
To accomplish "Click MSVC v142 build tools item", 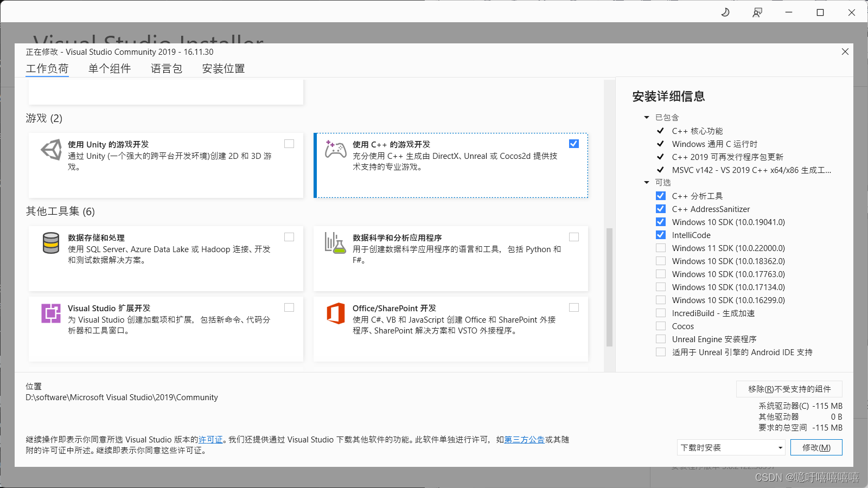I will (x=751, y=170).
